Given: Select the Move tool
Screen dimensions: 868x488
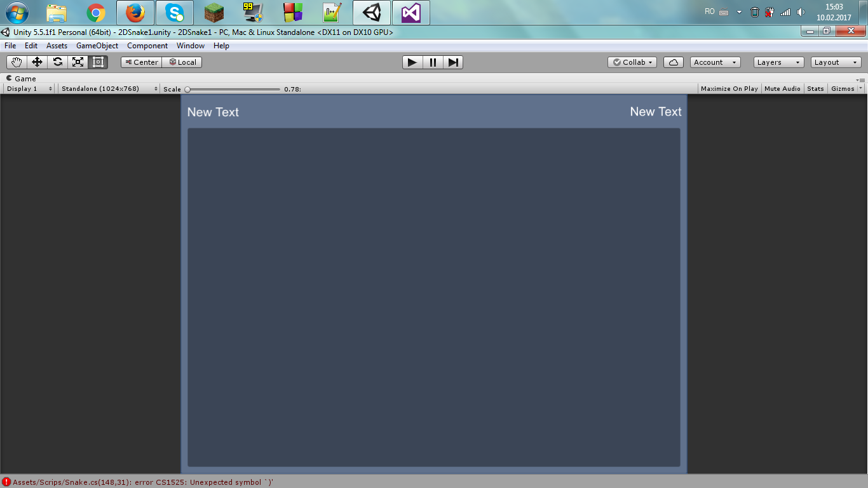Looking at the screenshot, I should [37, 62].
